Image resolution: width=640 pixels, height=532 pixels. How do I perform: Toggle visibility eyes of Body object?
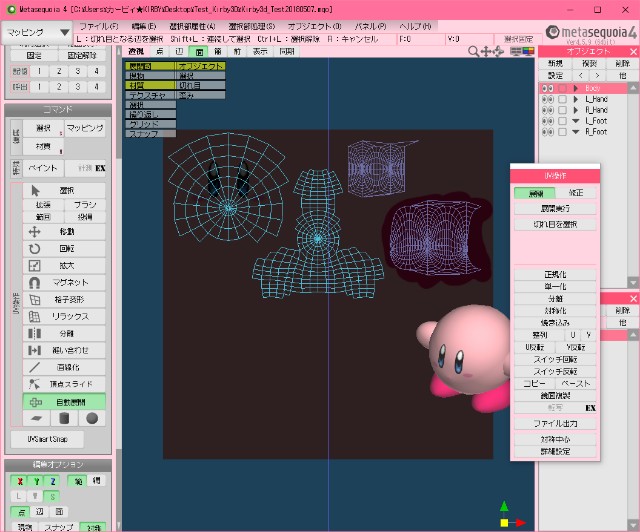tap(547, 88)
